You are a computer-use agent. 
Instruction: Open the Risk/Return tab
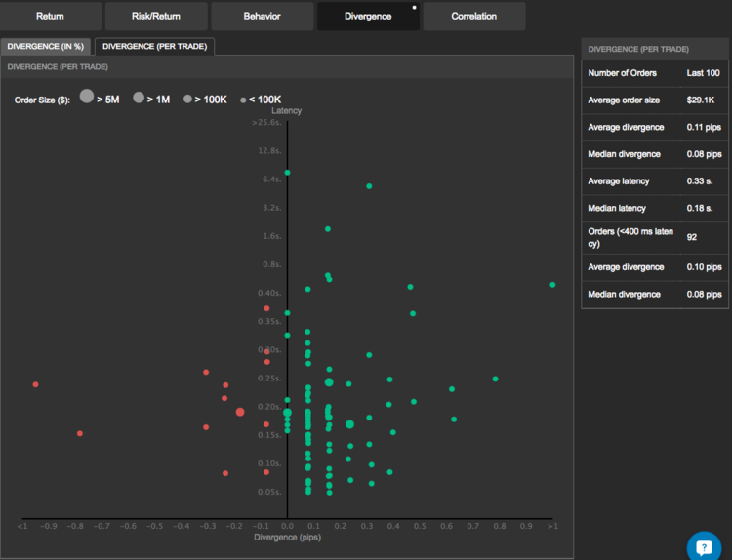[155, 16]
